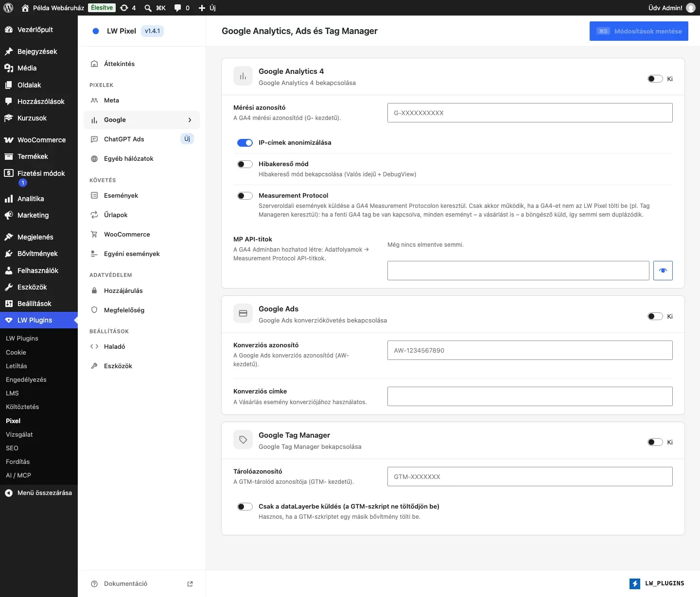Open the Meta pixel settings

point(141,101)
